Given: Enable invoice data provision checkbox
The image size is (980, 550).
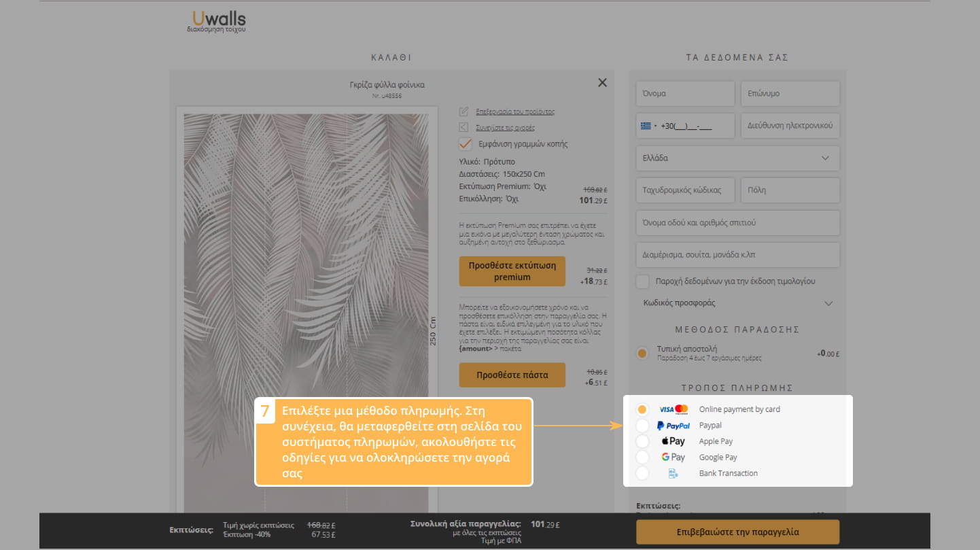Looking at the screenshot, I should click(642, 281).
